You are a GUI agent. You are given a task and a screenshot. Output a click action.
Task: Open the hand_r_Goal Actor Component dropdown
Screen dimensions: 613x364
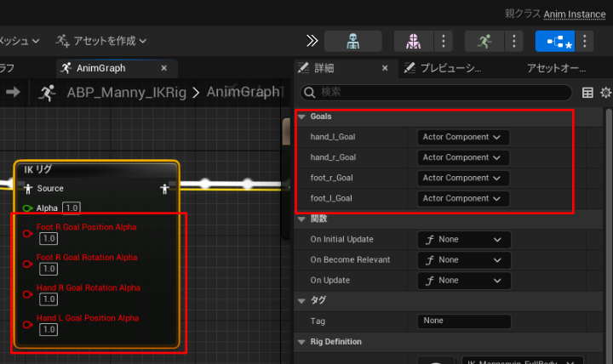pos(463,157)
